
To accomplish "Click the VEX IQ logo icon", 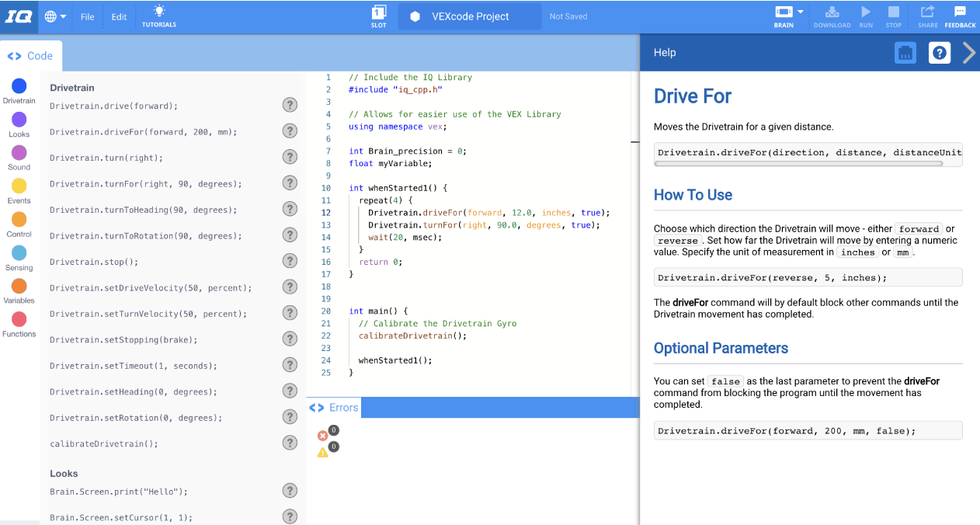I will tap(19, 16).
